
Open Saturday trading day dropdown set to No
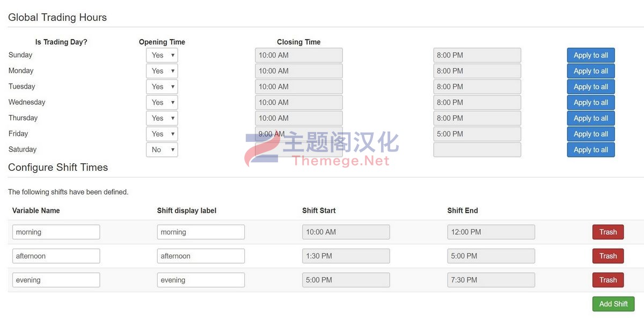162,150
